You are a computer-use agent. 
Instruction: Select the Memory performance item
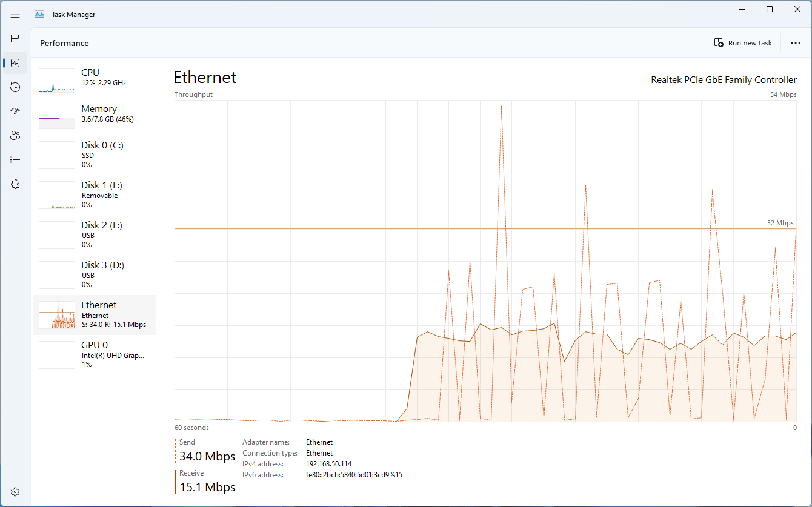click(x=94, y=117)
